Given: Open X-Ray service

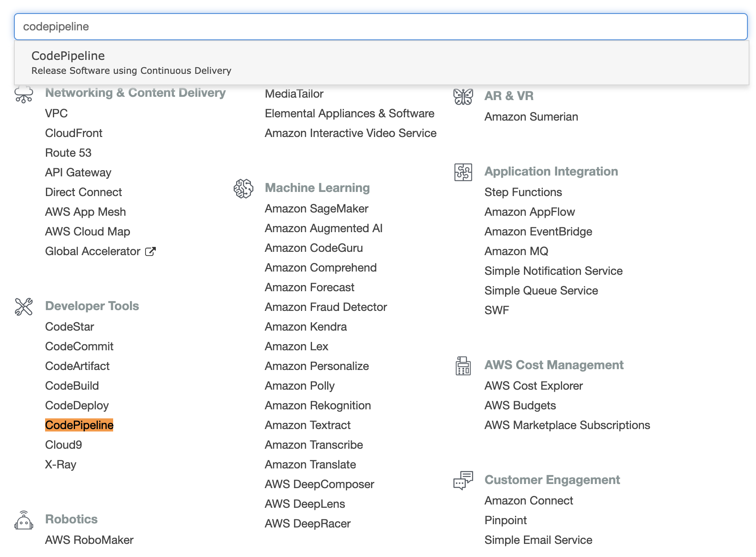Looking at the screenshot, I should [x=61, y=464].
